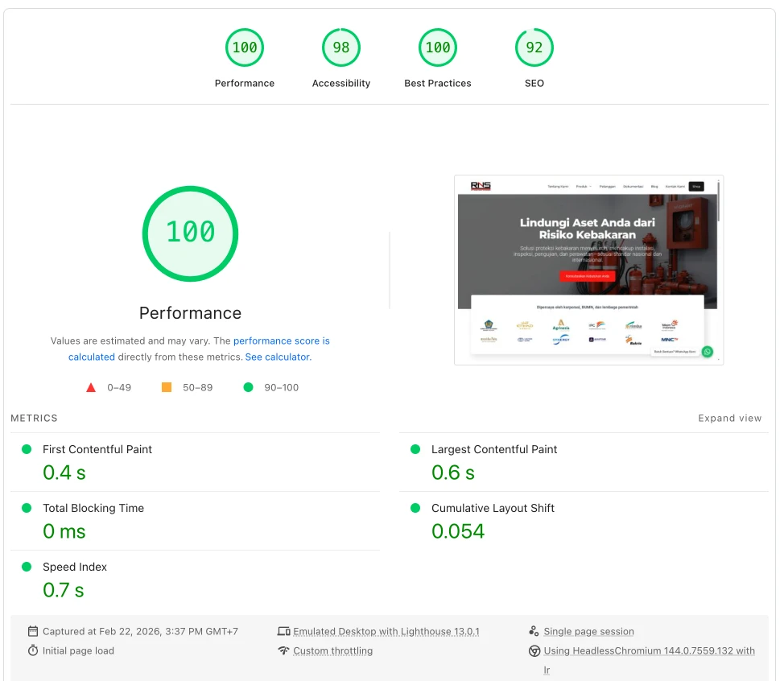Click the device icon beside Emulated Desktop

point(283,631)
